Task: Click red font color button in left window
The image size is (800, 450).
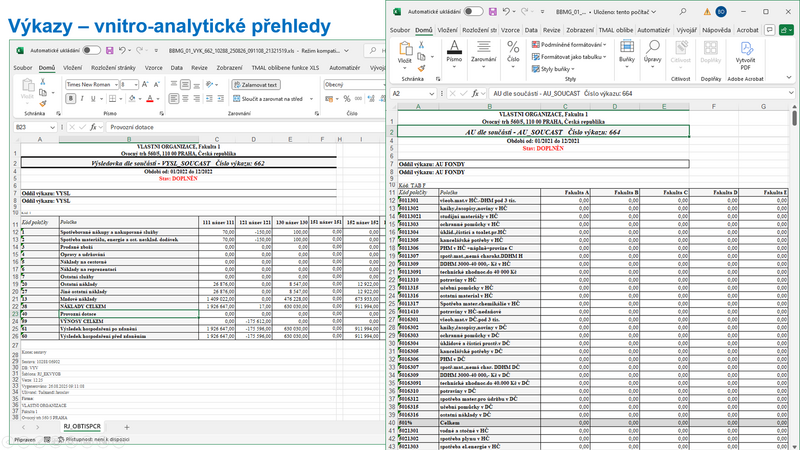Action: pyautogui.click(x=149, y=98)
